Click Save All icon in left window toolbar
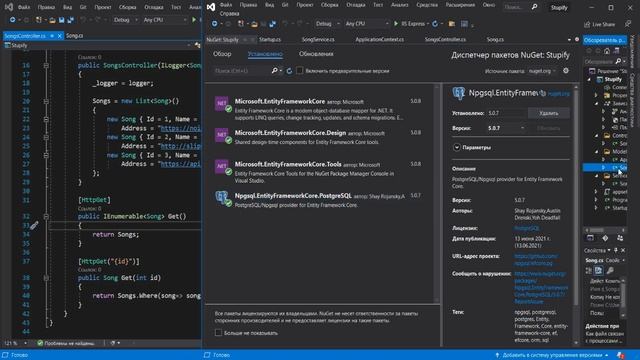 pos(70,20)
